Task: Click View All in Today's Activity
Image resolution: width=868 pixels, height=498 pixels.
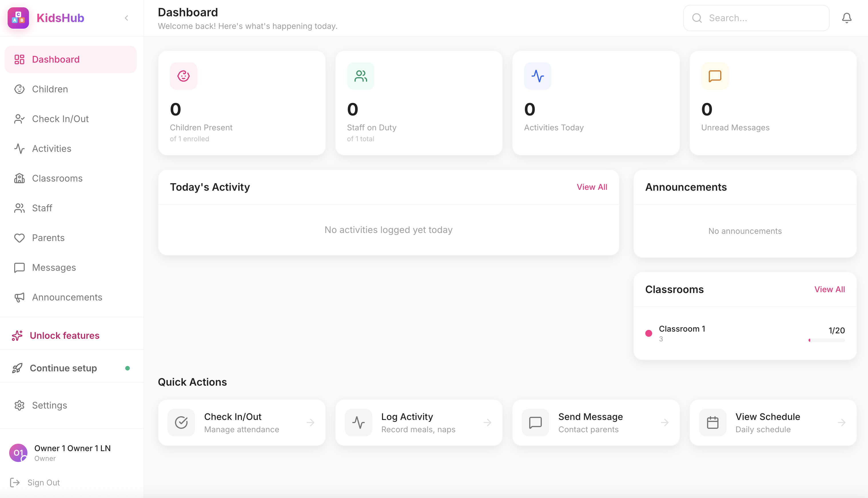Action: [592, 187]
